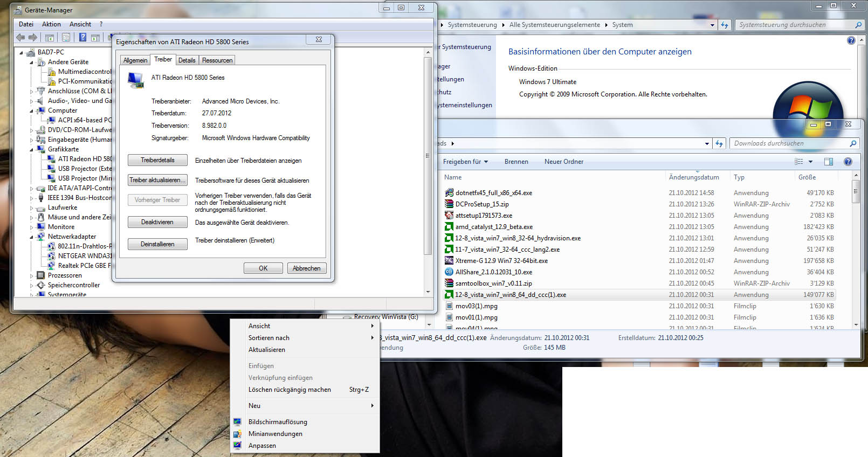Click the Deaktivieren button
The height and width of the screenshot is (457, 868).
tap(157, 222)
